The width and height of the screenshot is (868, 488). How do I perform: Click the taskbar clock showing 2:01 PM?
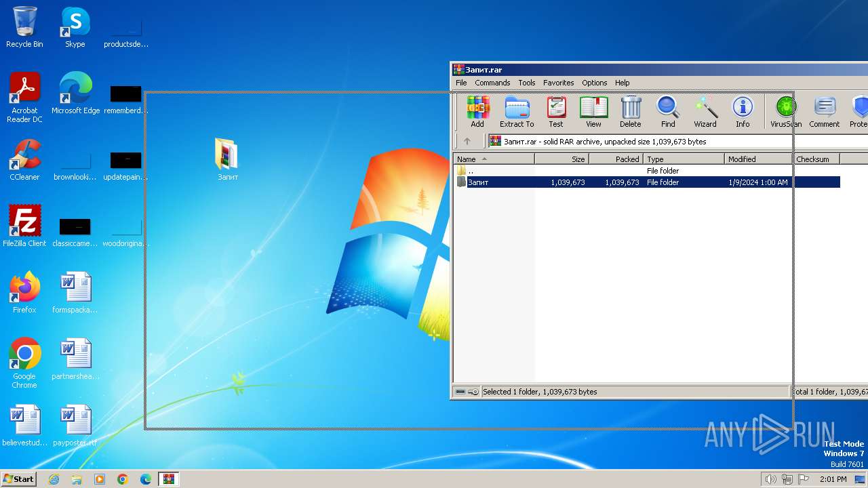[833, 479]
